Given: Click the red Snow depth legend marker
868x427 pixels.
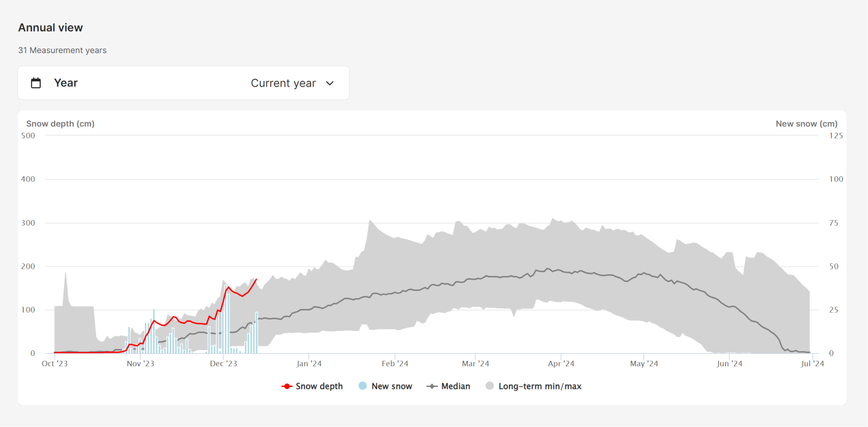Looking at the screenshot, I should pos(287,386).
